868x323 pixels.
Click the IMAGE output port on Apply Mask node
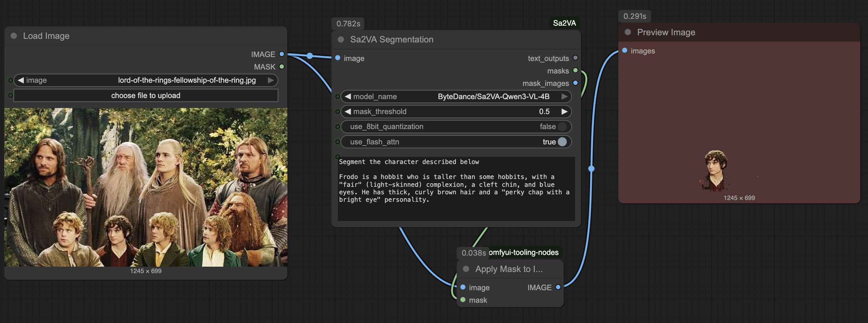[x=558, y=287]
